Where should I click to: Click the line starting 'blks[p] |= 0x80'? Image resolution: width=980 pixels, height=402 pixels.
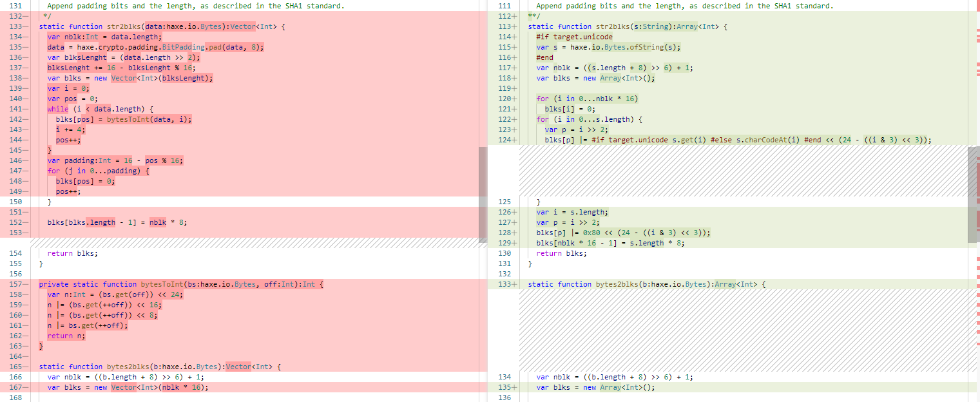(623, 233)
